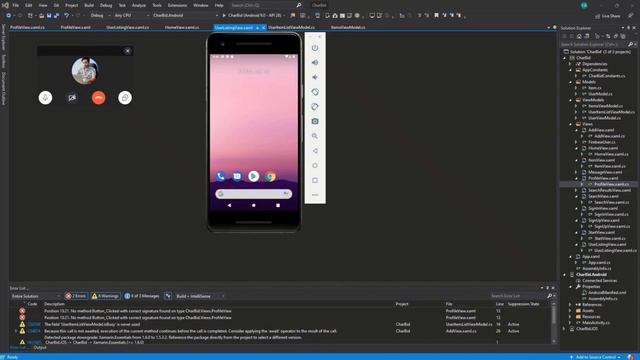The image size is (640, 360).
Task: Open the Debug configuration dropdown
Action: [x=100, y=16]
